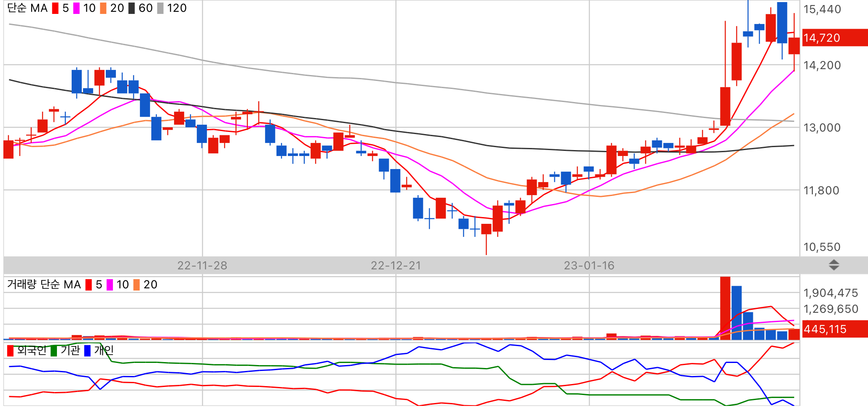Click the tallest red volume bar
The image size is (868, 411).
pyautogui.click(x=725, y=308)
